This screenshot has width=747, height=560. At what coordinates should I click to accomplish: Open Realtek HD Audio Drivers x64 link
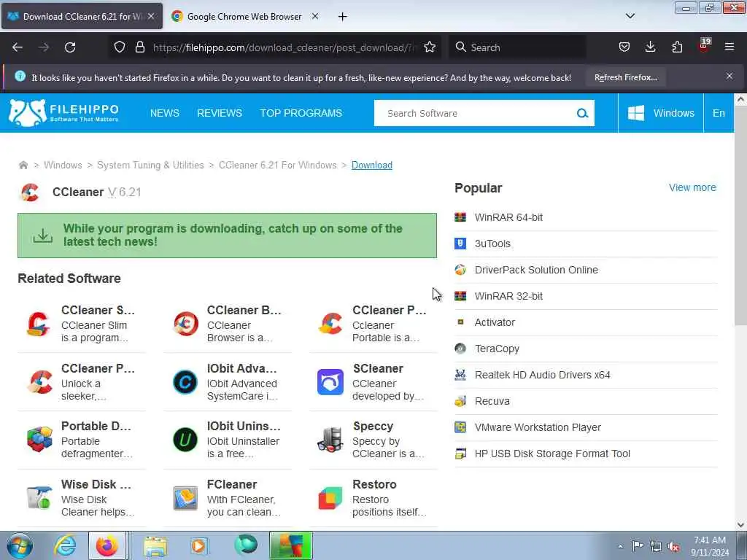(x=542, y=375)
